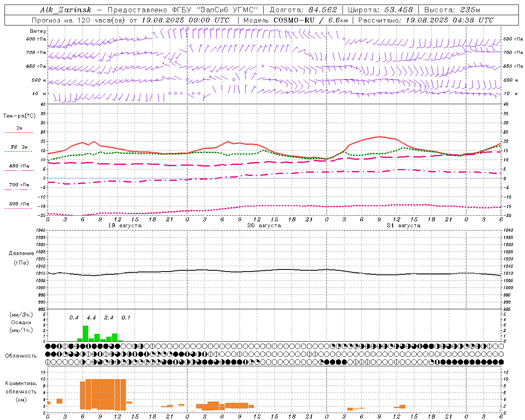Click the (гПа) unit under Давление
This screenshot has width=525, height=420.
coord(21,263)
